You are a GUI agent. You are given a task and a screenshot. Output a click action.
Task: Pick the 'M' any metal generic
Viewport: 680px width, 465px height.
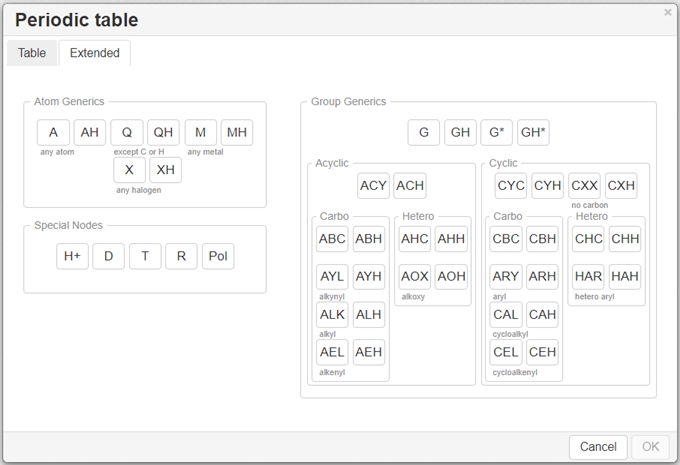(x=200, y=133)
